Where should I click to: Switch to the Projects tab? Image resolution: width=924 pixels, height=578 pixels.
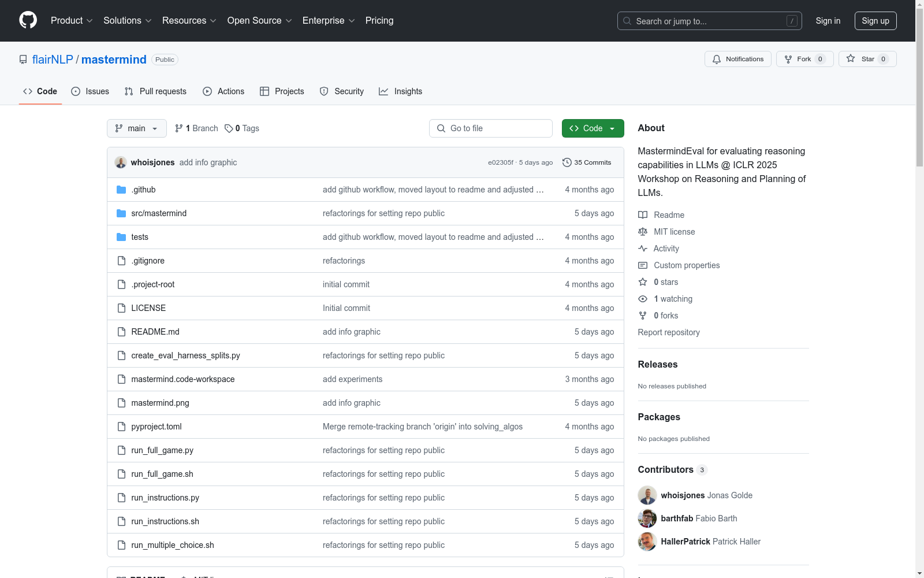[x=282, y=91]
